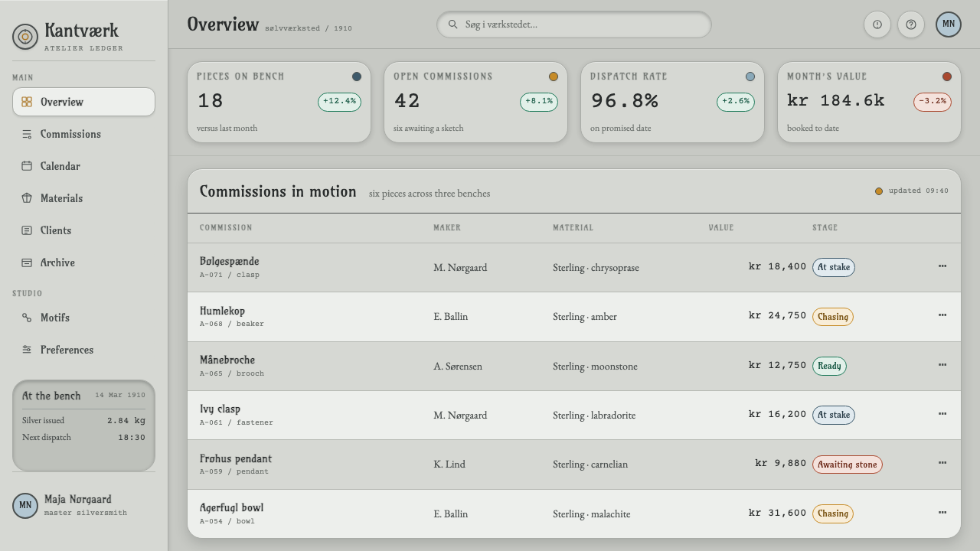Click the blue dot on Pieces on Bench

click(x=357, y=77)
